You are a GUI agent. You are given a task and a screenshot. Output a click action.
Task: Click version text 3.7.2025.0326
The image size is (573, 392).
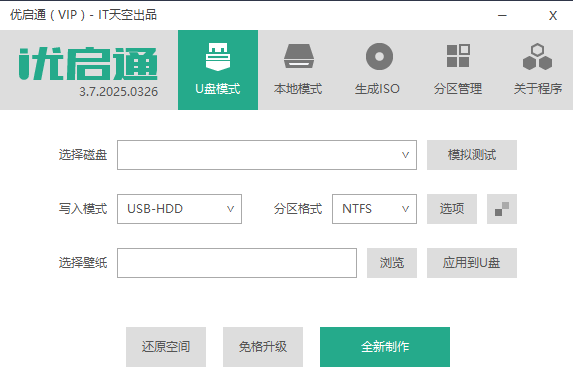(x=119, y=91)
